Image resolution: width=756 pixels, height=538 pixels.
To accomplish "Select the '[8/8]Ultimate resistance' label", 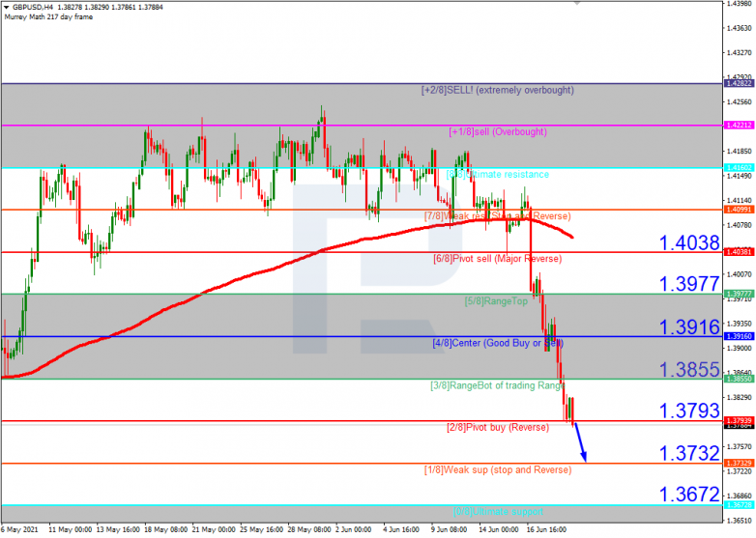I will 498,175.
